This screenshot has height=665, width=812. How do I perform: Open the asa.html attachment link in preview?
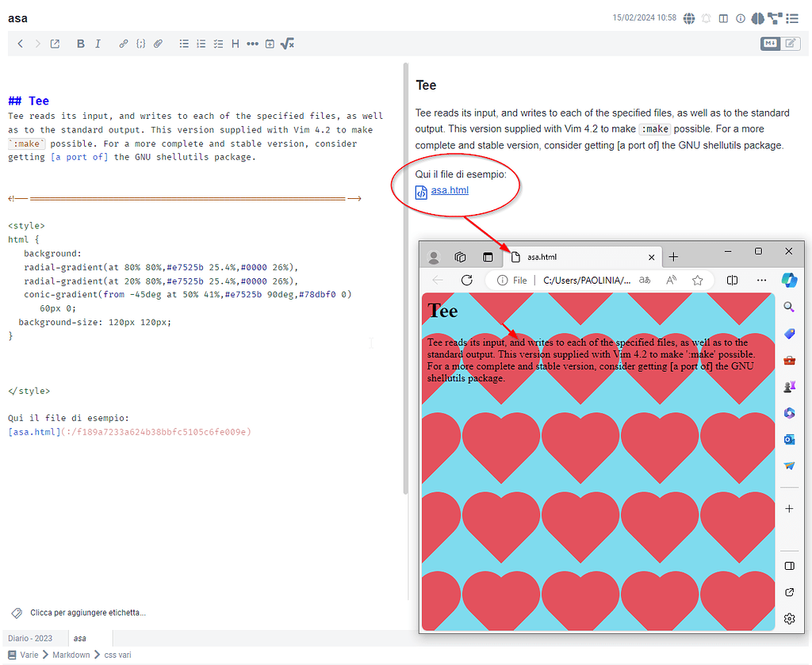[x=450, y=191]
